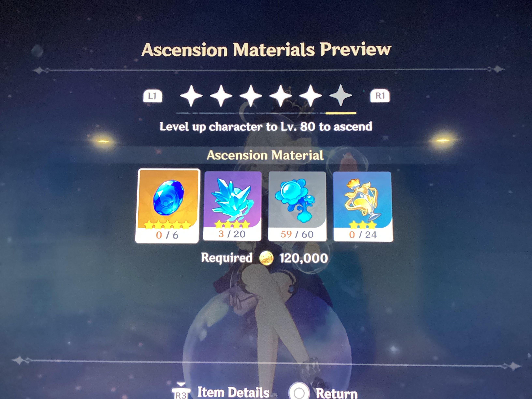Click the 120,000 required Mora amount
Viewport: 532px width, 399px height.
click(304, 258)
